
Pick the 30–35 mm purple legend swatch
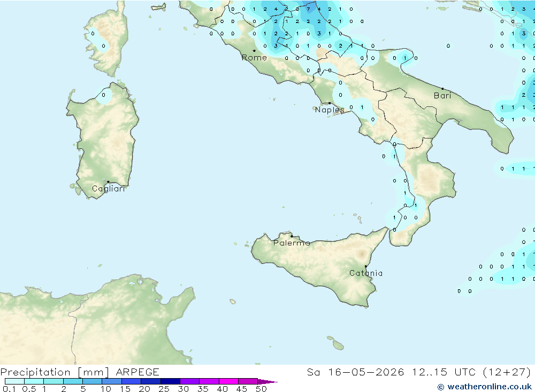[190, 381]
